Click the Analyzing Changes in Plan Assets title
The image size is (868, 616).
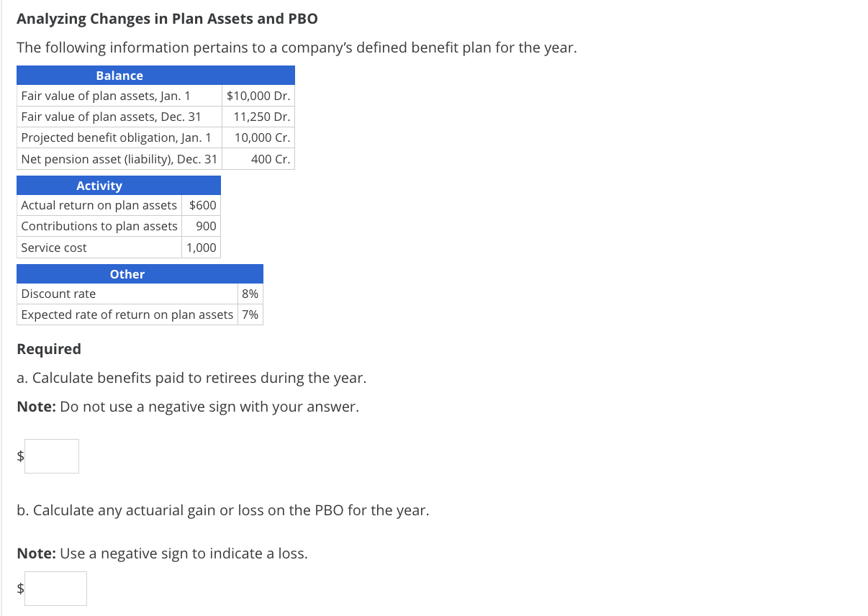coord(168,18)
